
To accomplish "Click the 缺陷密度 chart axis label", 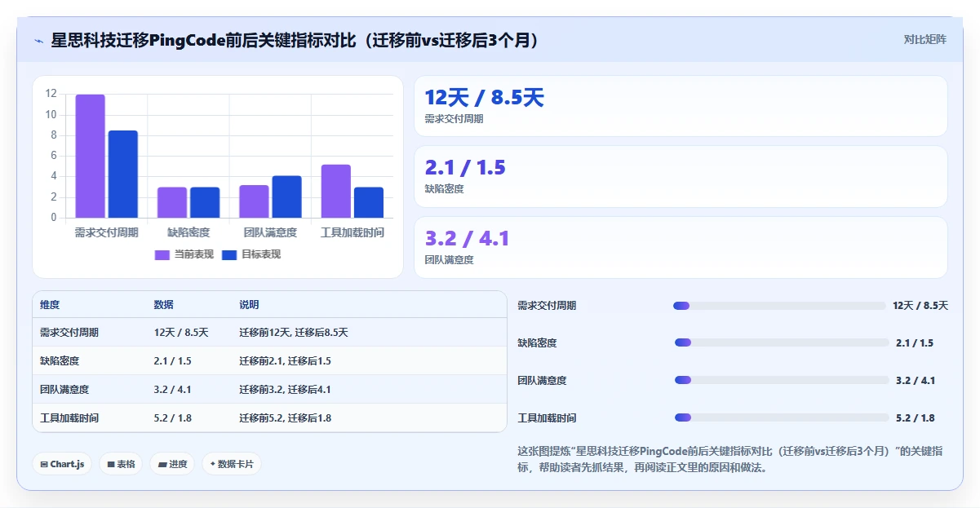I will (x=188, y=232).
